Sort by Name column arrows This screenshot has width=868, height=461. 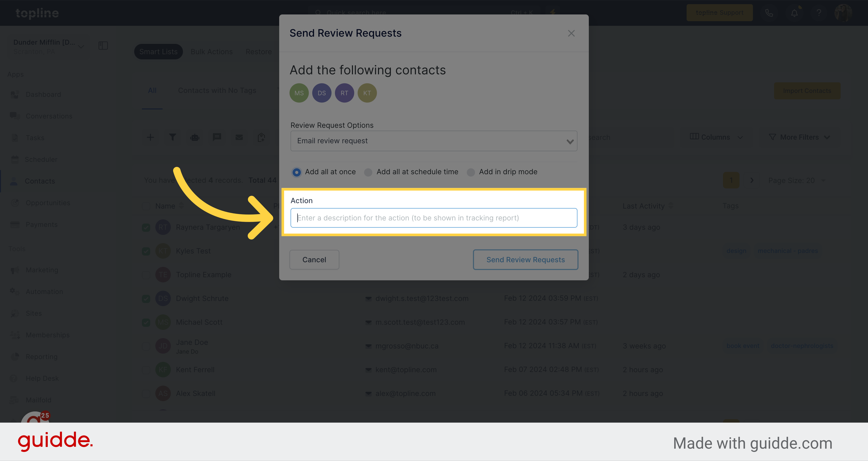(x=182, y=206)
